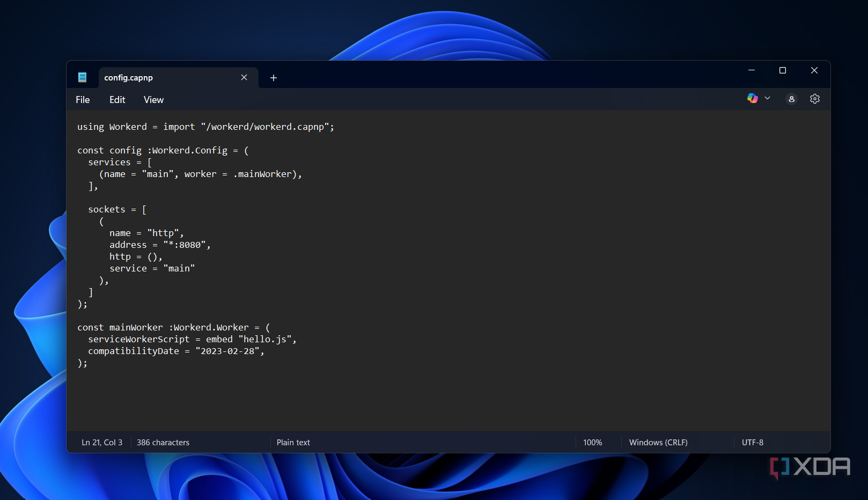Maximize the Notepad window
This screenshot has height=500, width=868.
783,70
